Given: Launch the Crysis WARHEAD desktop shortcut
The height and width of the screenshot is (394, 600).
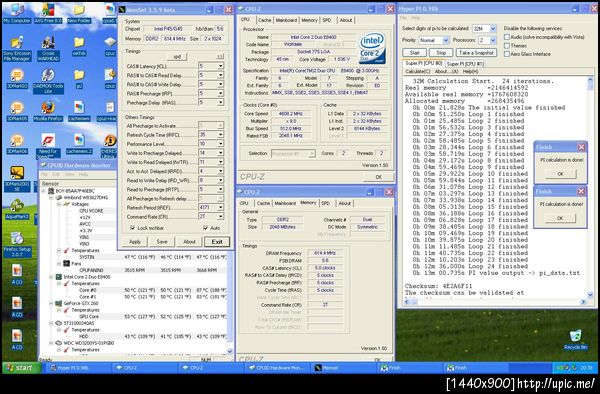Looking at the screenshot, I should [48, 49].
